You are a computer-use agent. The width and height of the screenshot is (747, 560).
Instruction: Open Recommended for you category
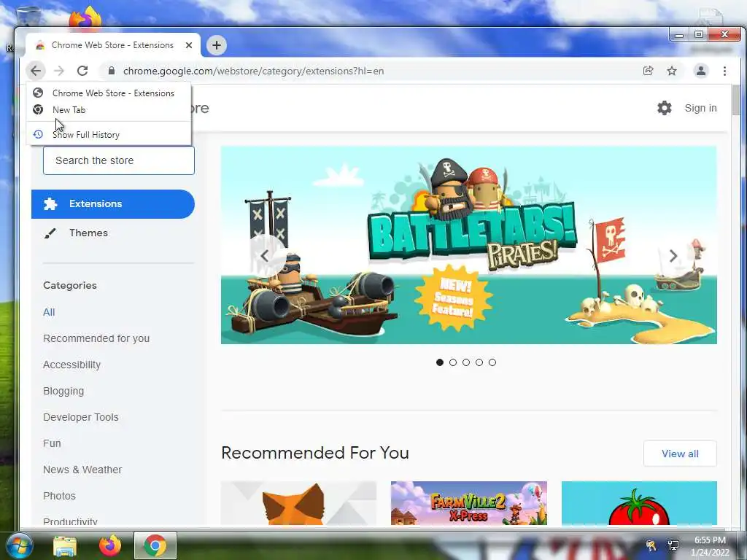(x=96, y=338)
